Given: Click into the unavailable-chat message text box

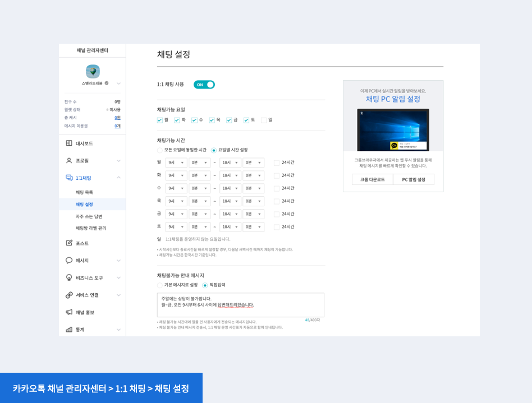Looking at the screenshot, I should click(x=241, y=305).
